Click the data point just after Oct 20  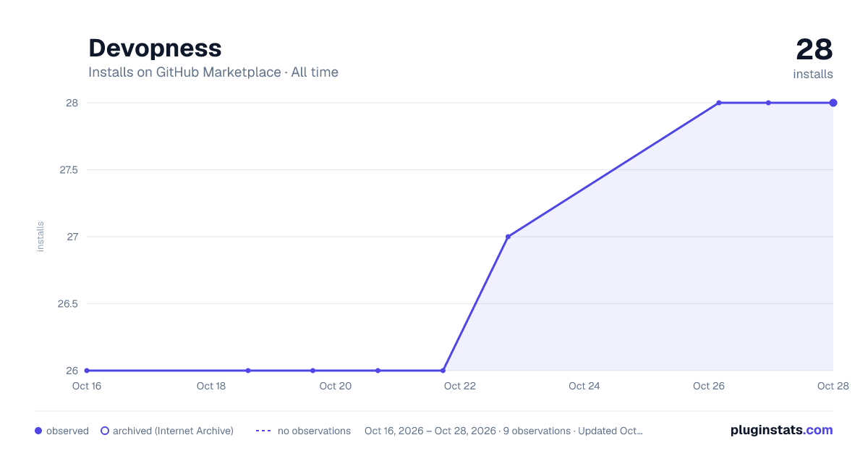coord(378,371)
